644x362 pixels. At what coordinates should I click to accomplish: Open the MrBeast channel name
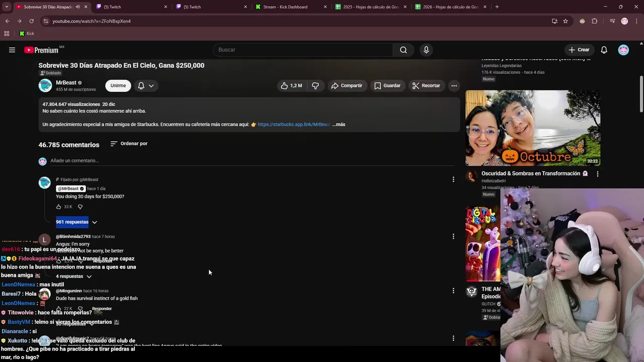(x=66, y=82)
